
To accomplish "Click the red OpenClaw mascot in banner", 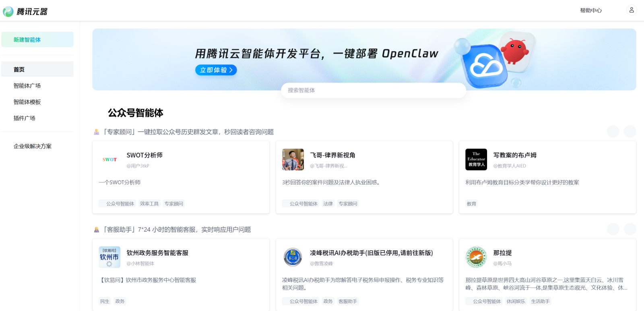I will pos(516,51).
